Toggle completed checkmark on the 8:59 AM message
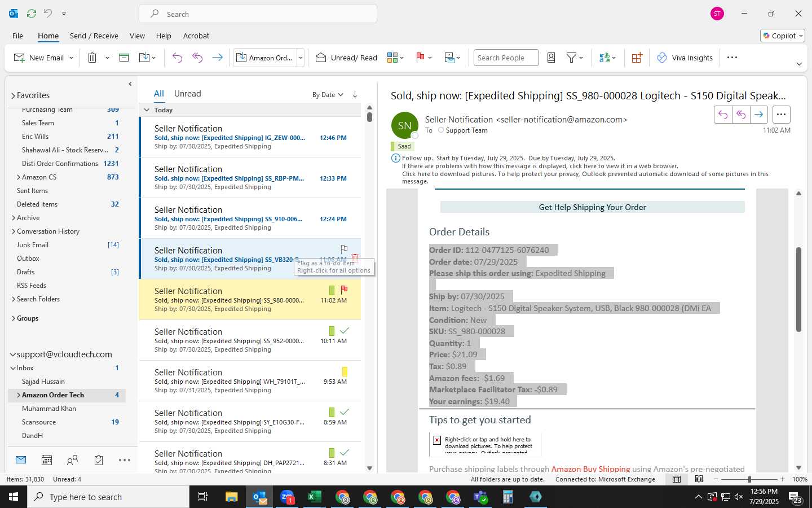The image size is (812, 508). pyautogui.click(x=345, y=411)
